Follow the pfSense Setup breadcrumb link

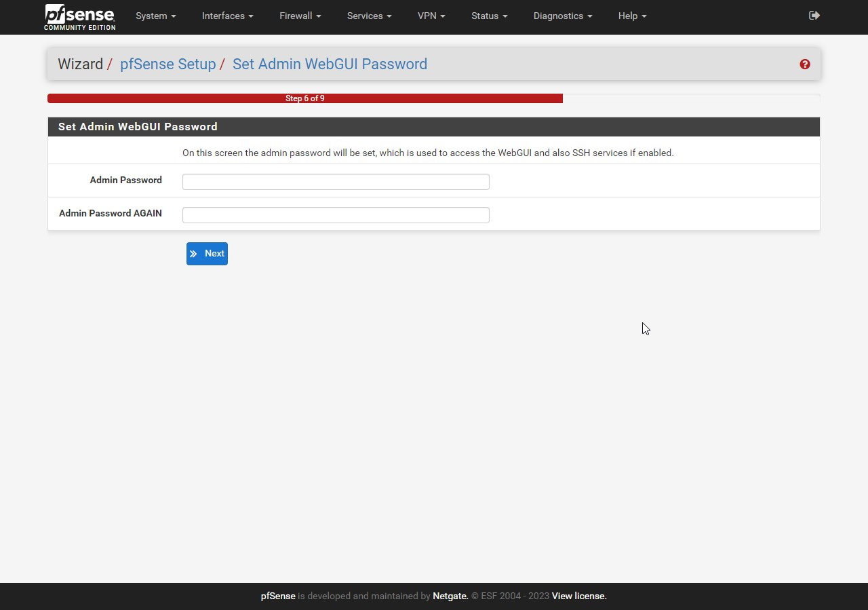167,64
